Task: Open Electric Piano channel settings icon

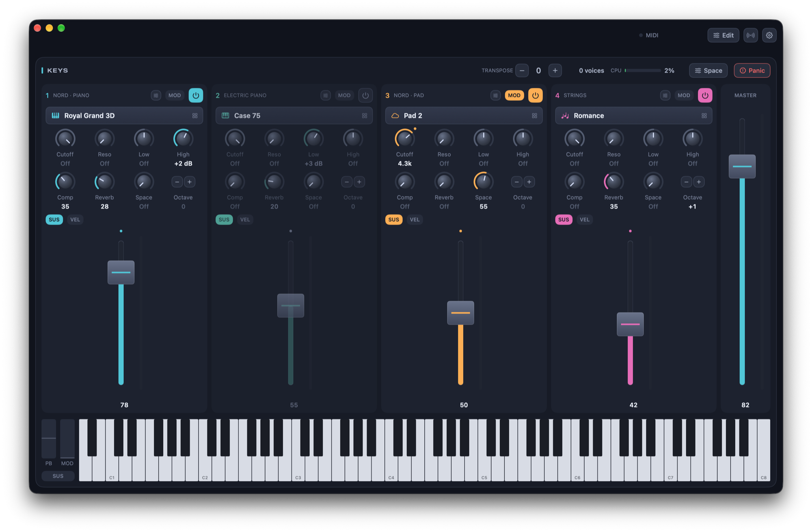Action: tap(326, 95)
